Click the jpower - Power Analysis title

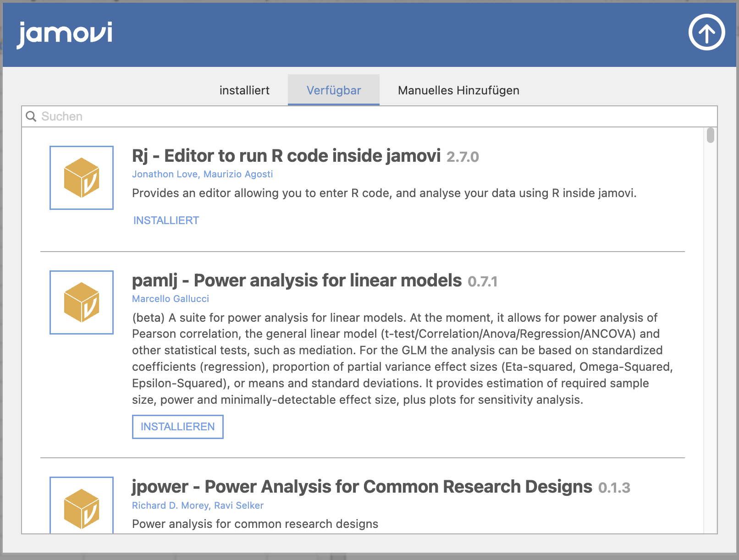[x=362, y=487]
